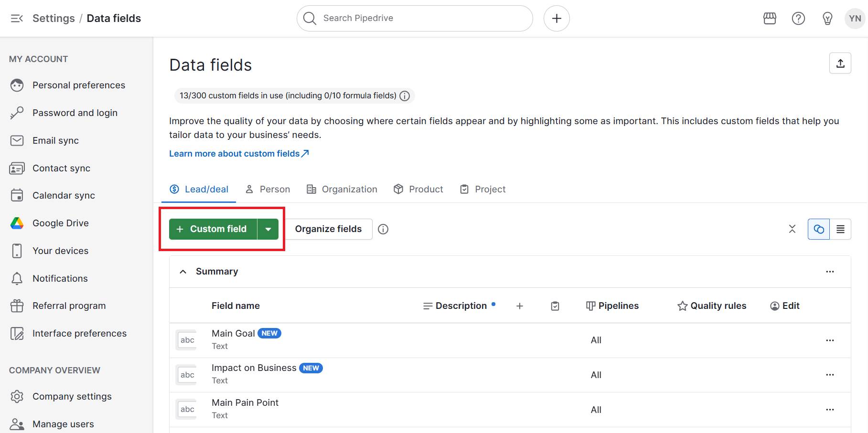Switch to the Organization tab
868x433 pixels.
tap(349, 189)
